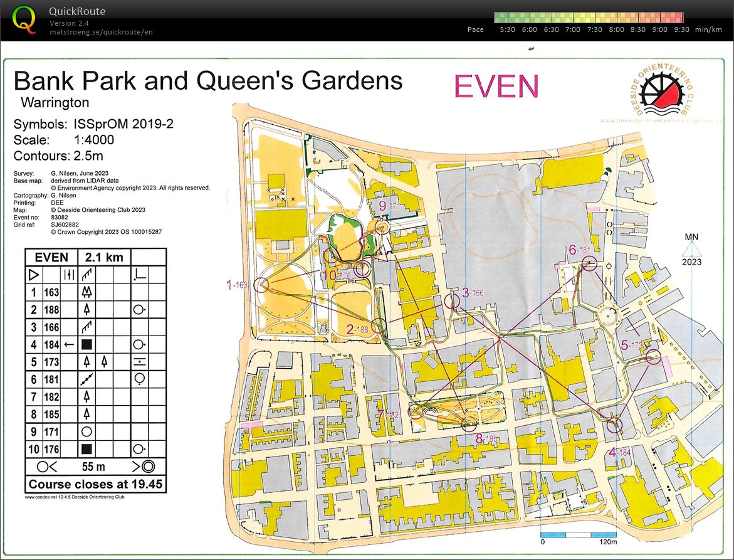This screenshot has height=560, width=734.
Task: Click the magenta "EVEN" course heading
Action: point(496,86)
